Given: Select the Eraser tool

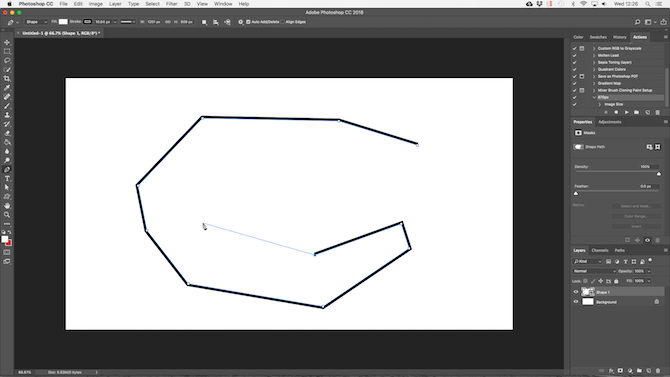Looking at the screenshot, I should click(x=7, y=133).
